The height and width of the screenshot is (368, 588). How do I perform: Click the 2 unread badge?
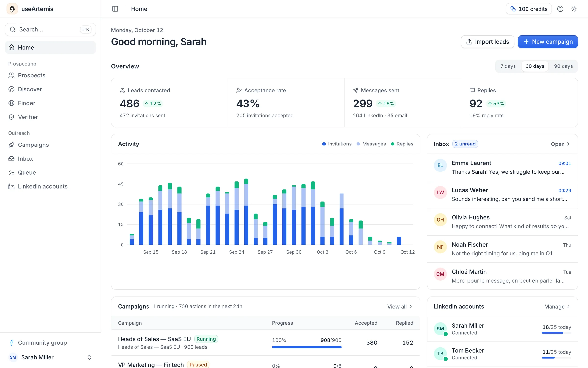pos(465,144)
